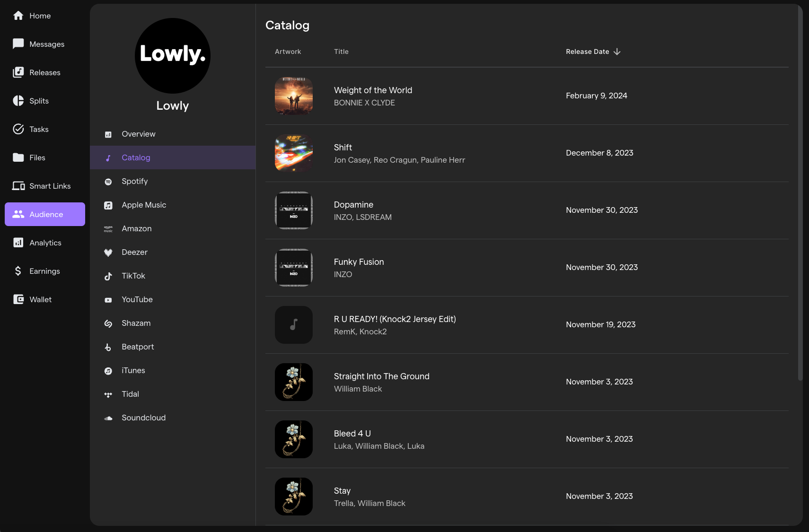Go to Messages in sidebar
809x532 pixels.
(45, 44)
